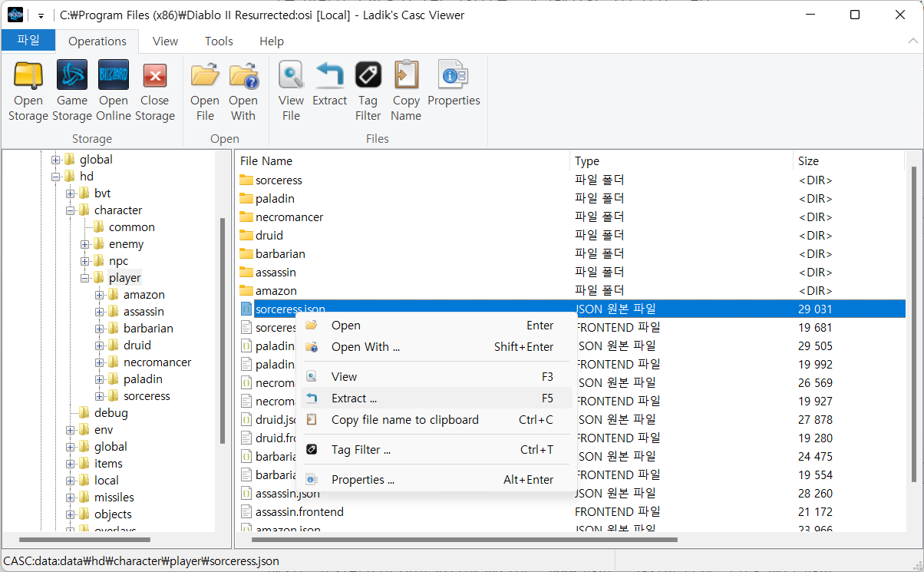Expand the sorceress tree node
924x572 pixels.
coord(100,396)
